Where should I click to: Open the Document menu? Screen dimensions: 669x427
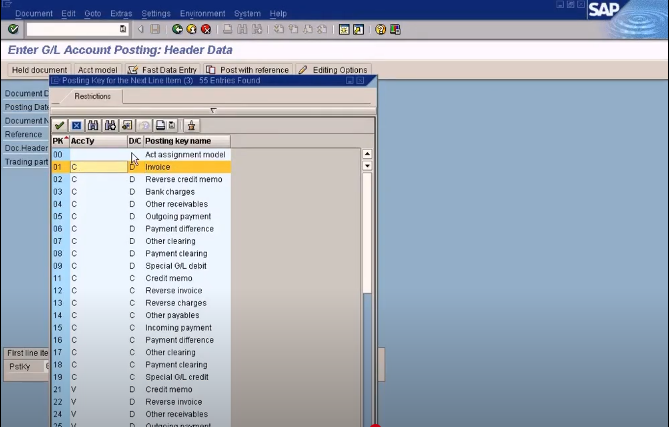[x=34, y=14]
